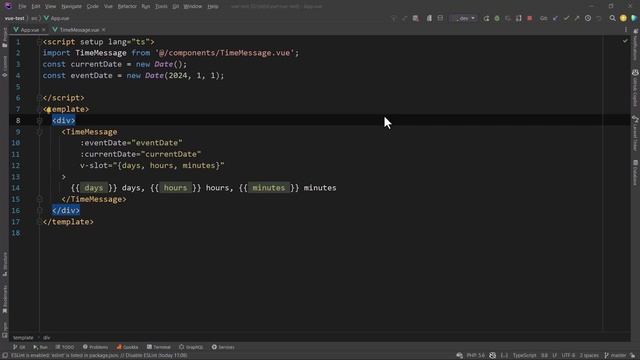Image resolution: width=640 pixels, height=360 pixels.
Task: Click the navigate back arrow icon
Action: tap(394, 18)
